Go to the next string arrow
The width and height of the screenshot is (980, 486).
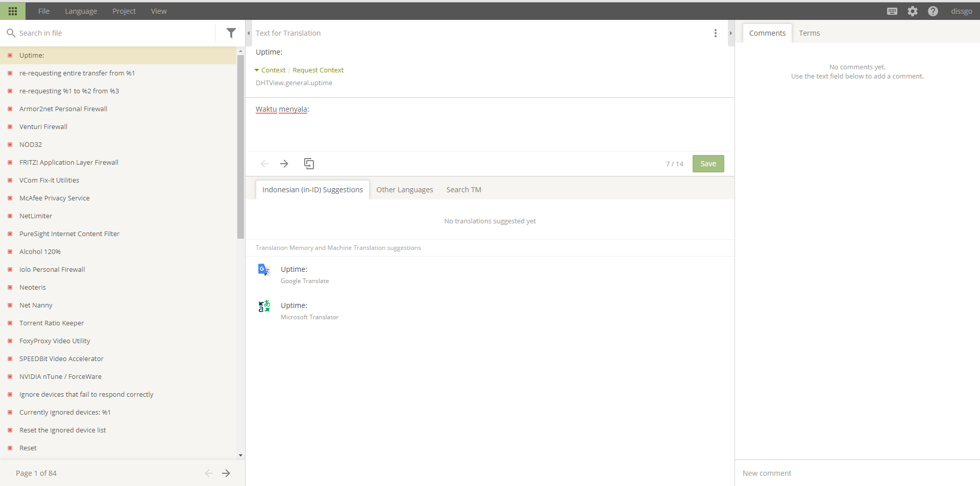pos(284,164)
